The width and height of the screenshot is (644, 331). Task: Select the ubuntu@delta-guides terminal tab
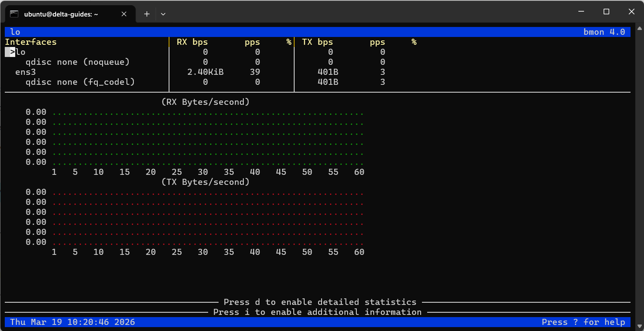tap(61, 14)
